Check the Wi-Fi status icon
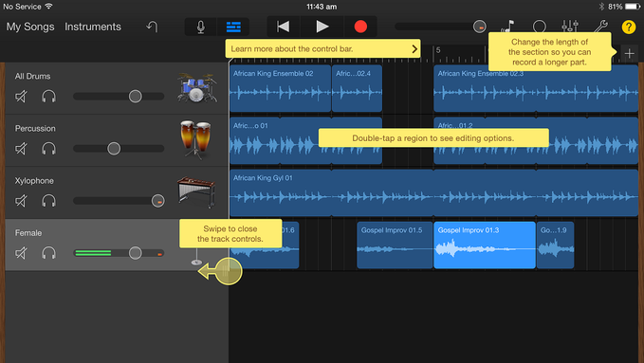This screenshot has height=363, width=644. [49, 6]
